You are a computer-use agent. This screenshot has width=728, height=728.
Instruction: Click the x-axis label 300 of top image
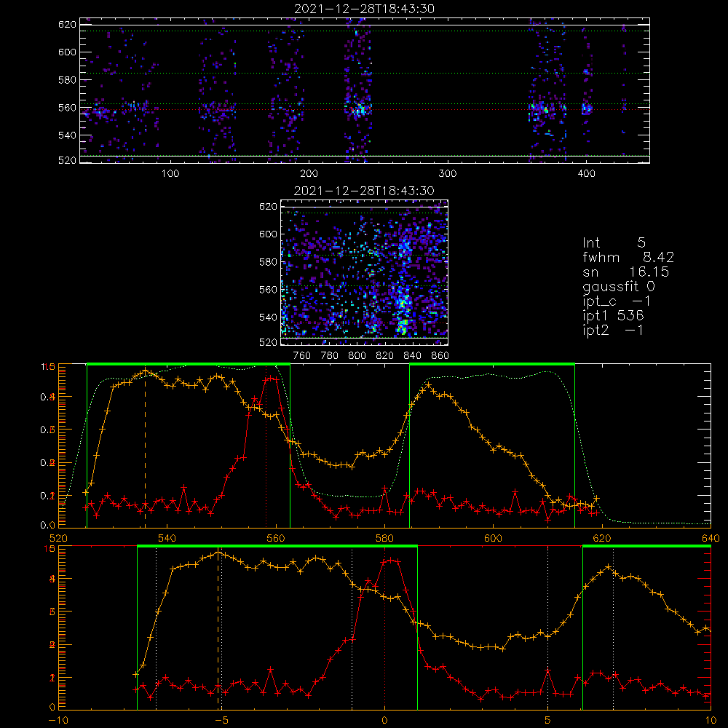click(448, 174)
